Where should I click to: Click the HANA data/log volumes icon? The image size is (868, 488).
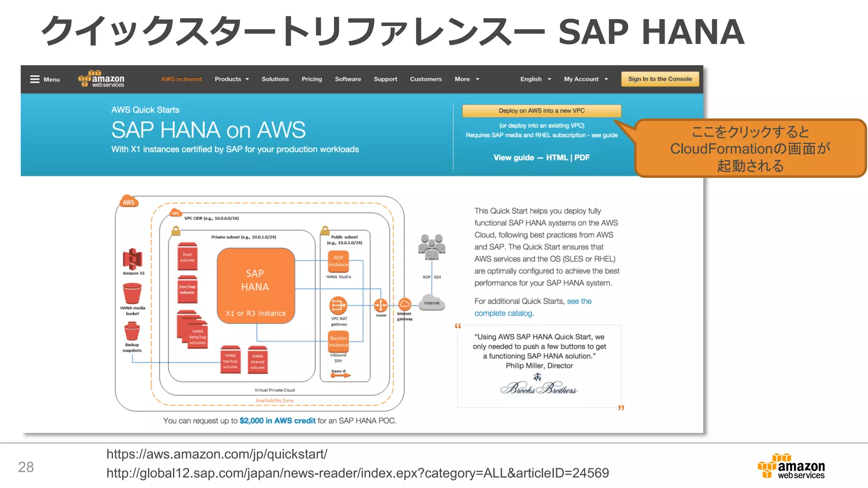click(193, 330)
